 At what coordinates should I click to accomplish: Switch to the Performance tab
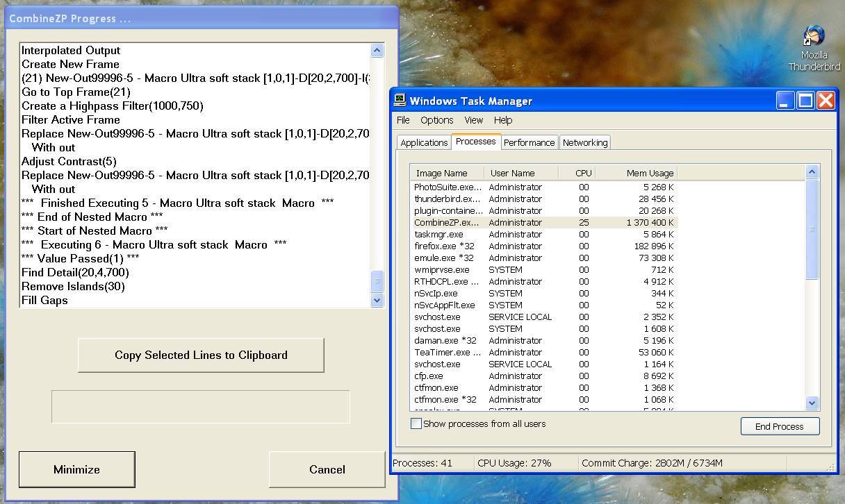(529, 142)
